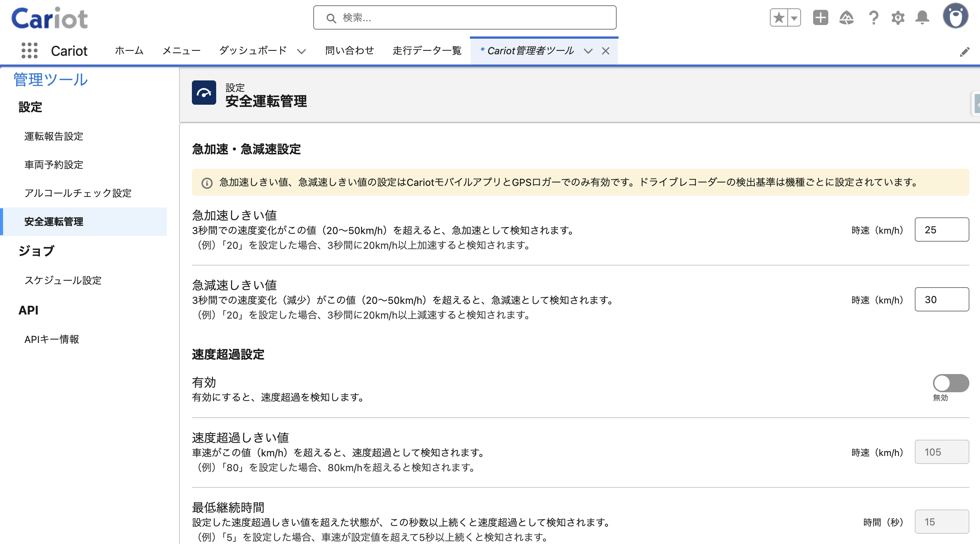Open the help question mark icon

click(873, 17)
